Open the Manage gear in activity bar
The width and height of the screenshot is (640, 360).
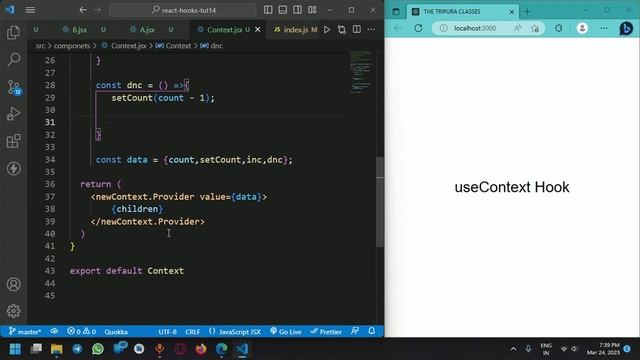click(x=13, y=311)
